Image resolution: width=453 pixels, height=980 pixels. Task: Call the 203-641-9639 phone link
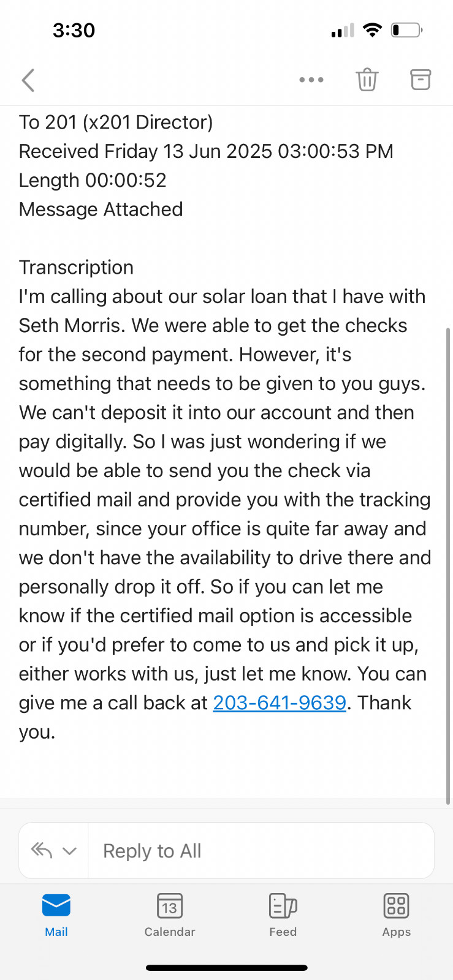pyautogui.click(x=280, y=703)
